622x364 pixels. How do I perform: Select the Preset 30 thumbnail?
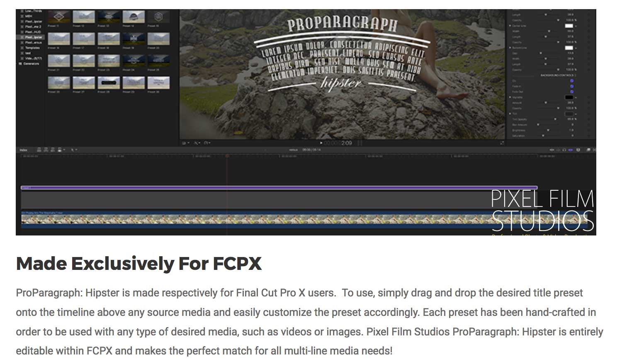point(158,83)
